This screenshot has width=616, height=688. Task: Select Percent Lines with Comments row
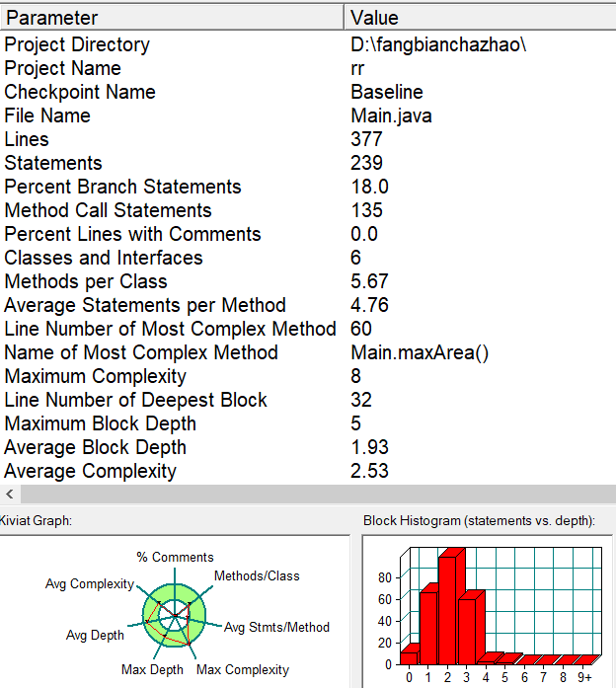[308, 234]
